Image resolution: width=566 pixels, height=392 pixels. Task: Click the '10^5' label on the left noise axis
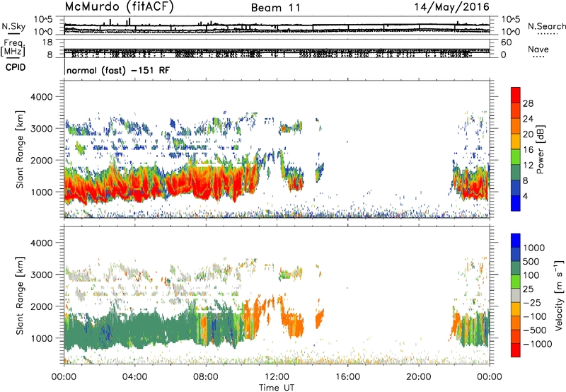tap(43, 20)
